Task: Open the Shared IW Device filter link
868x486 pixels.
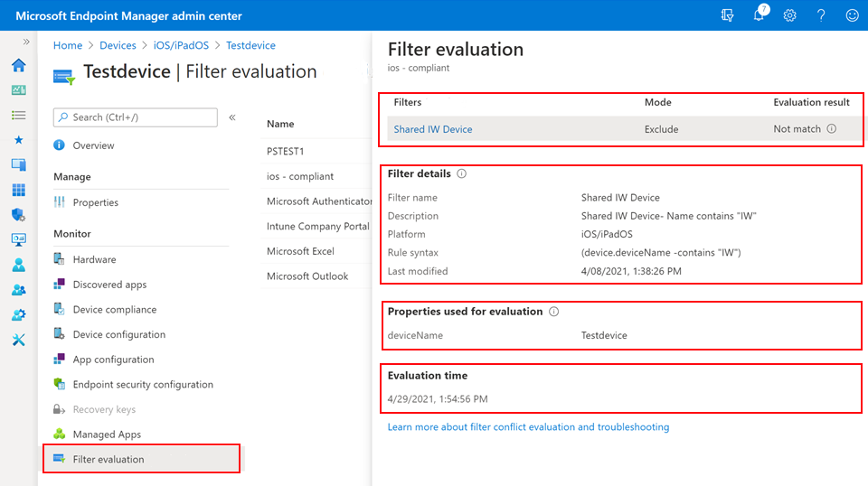Action: pyautogui.click(x=433, y=129)
